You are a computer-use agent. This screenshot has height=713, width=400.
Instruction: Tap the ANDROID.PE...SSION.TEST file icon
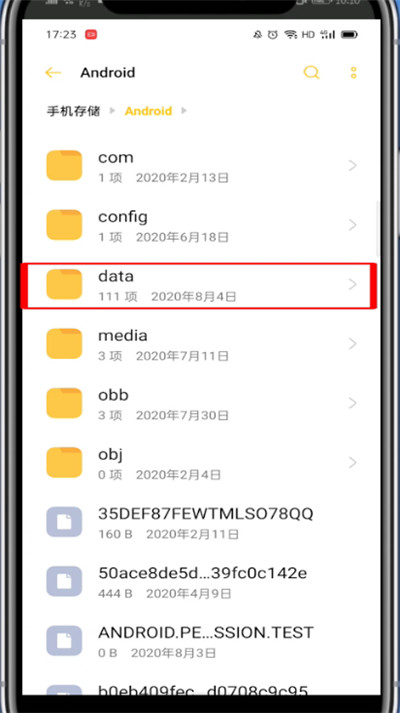[x=64, y=641]
